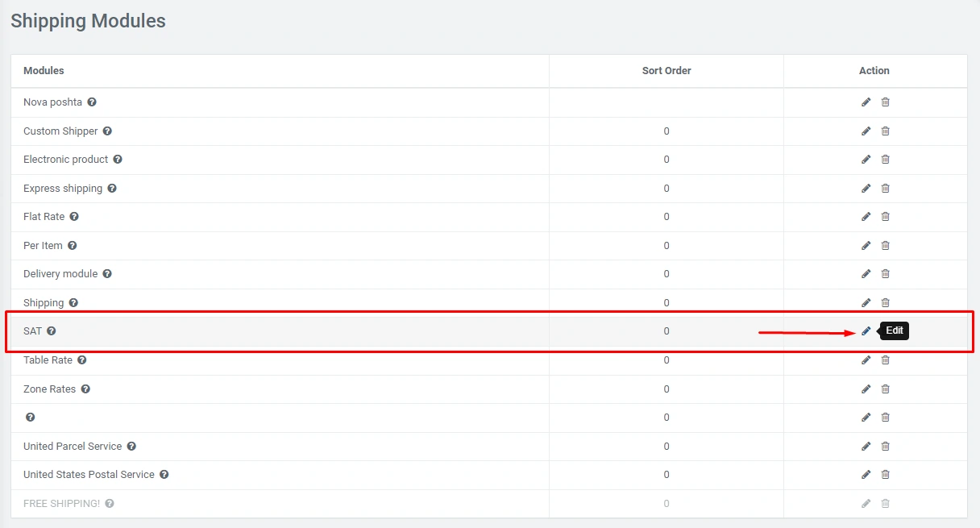Delete the Nova poshta module

coord(885,102)
